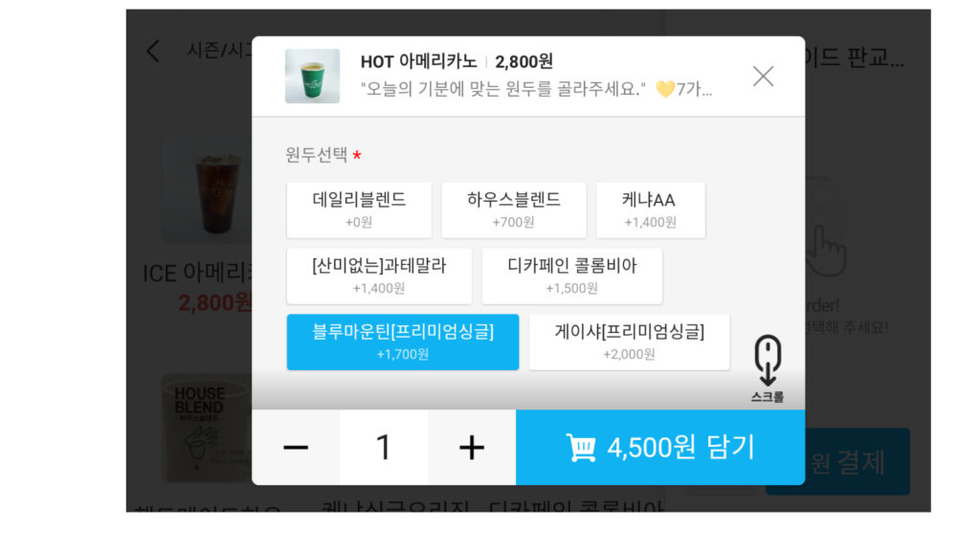
Task: Click the yellow heart icon in description
Action: (x=665, y=89)
